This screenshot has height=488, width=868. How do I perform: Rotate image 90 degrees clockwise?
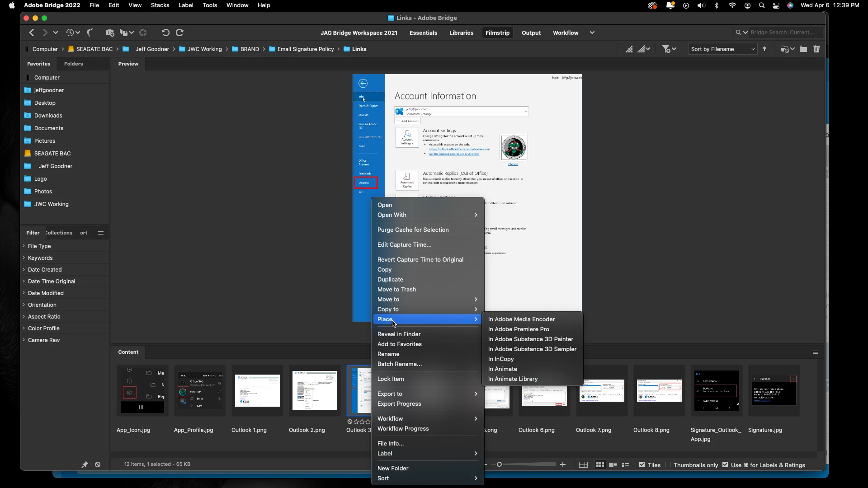179,33
